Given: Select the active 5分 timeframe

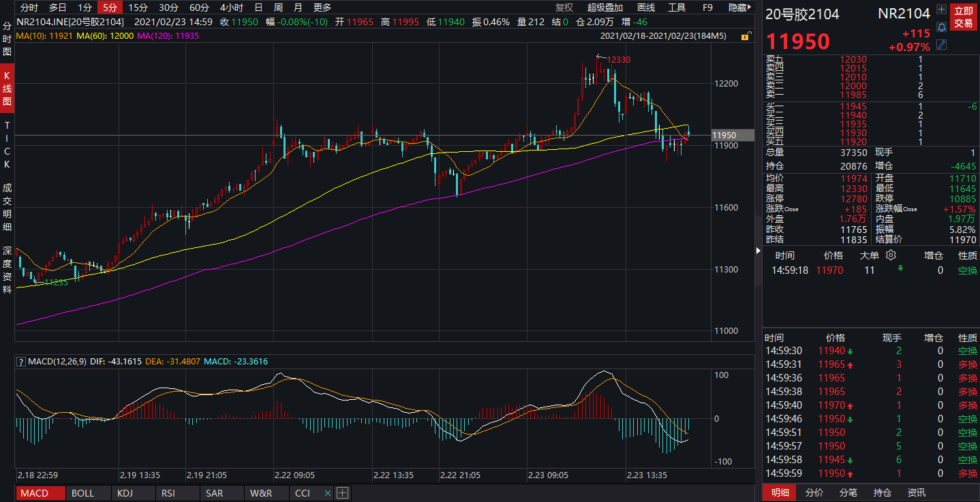Looking at the screenshot, I should tap(110, 7).
